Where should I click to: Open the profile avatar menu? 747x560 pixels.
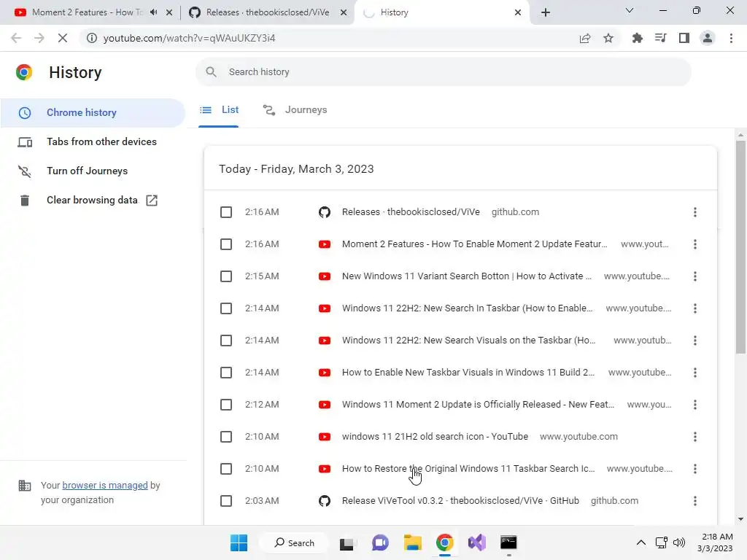(708, 38)
